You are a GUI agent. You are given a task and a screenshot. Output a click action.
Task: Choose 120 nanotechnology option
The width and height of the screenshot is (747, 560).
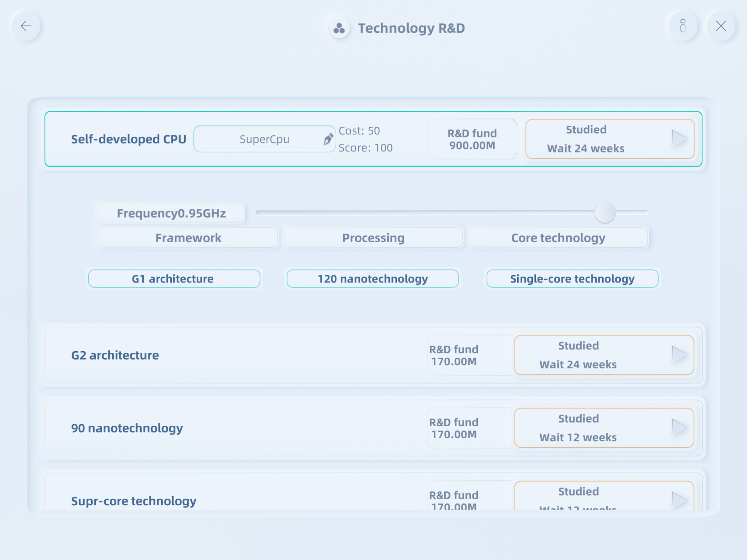point(372,279)
